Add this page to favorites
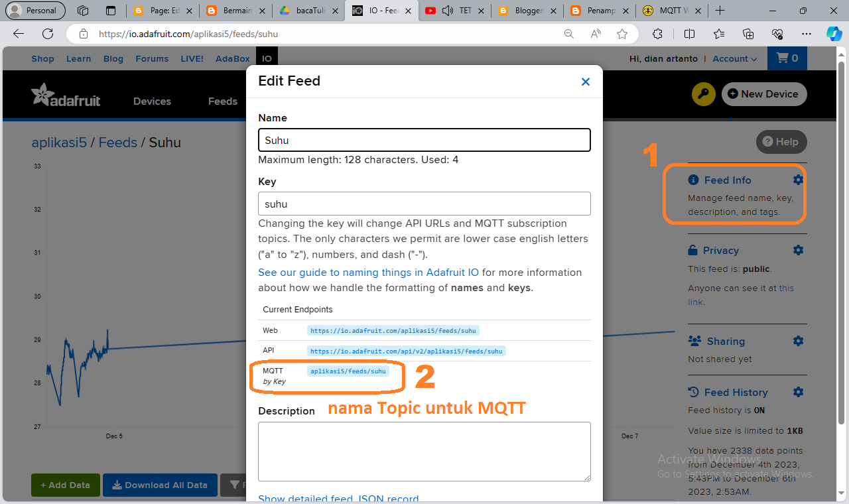 [622, 34]
